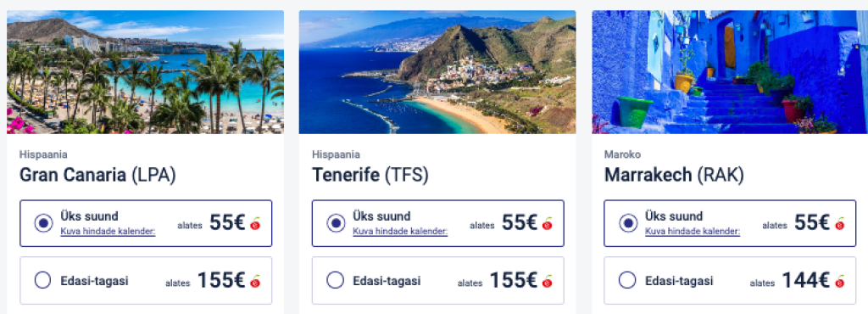Click cherry icon beside Gran Canaria 55€ price
Screen dimensions: 868x314
(255, 224)
